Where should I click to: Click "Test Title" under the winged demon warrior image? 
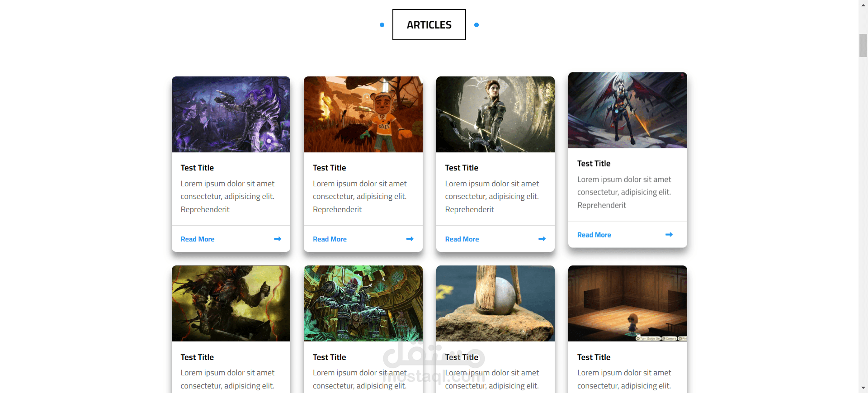594,164
